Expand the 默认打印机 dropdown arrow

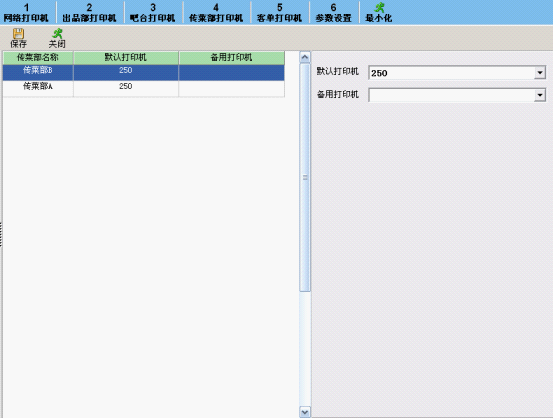[540, 73]
